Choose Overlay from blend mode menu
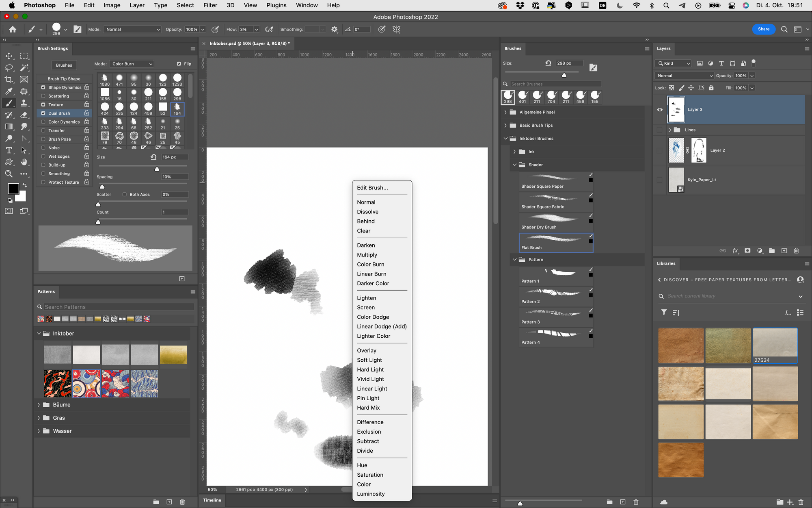Viewport: 812px width, 508px height. [367, 350]
